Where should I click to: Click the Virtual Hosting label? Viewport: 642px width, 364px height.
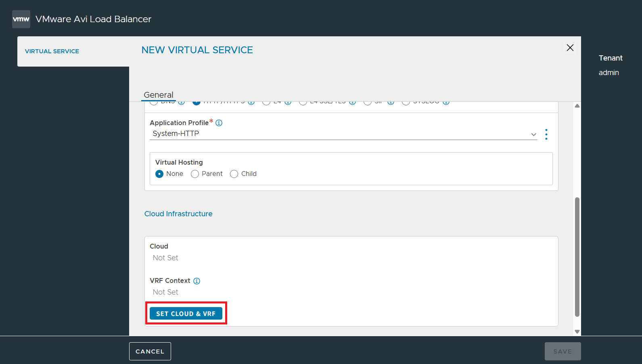point(179,162)
